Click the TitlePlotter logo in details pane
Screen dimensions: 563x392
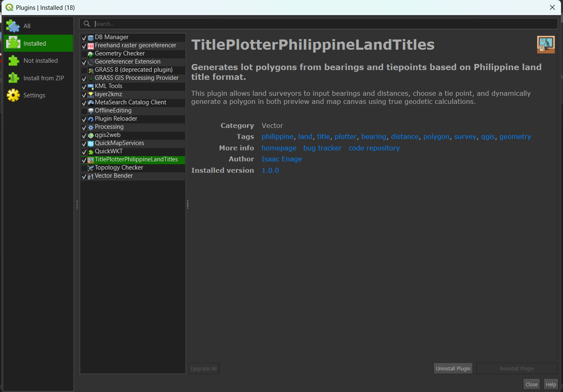546,45
